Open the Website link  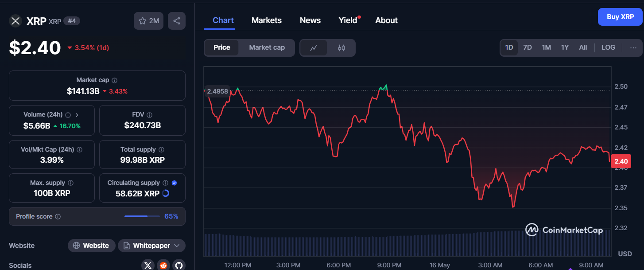point(92,246)
